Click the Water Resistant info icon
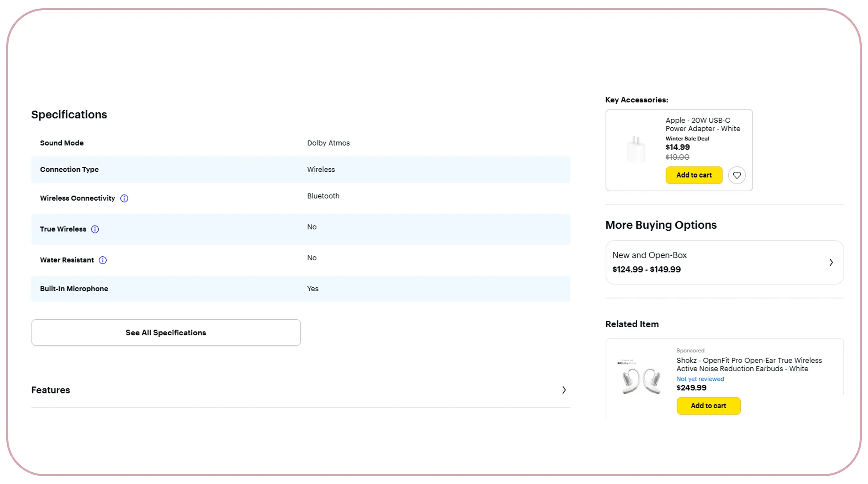 pyautogui.click(x=103, y=260)
